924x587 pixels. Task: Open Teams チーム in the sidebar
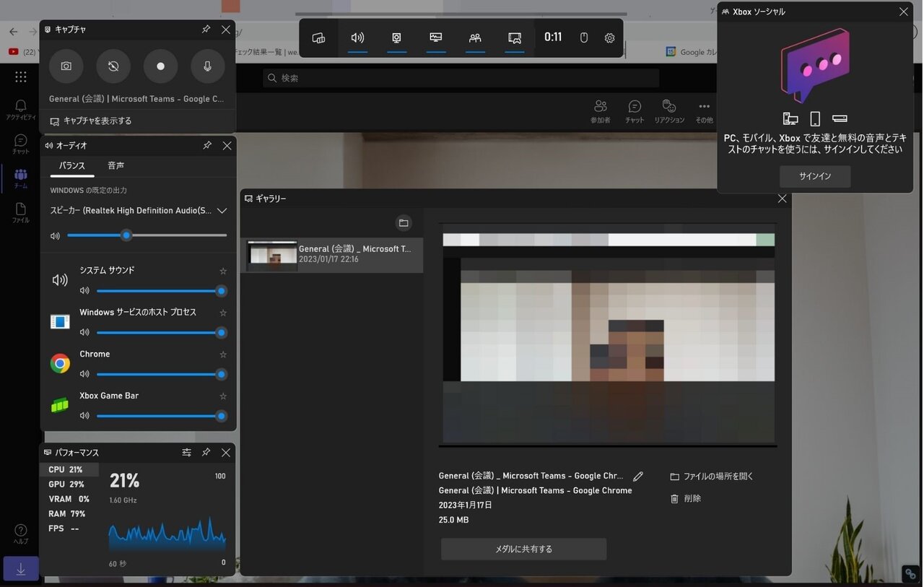coord(21,179)
